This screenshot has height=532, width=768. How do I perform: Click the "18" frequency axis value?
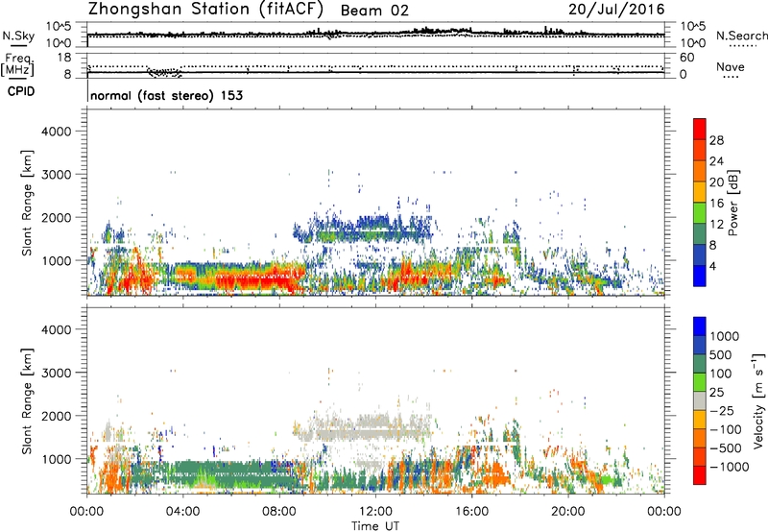point(64,58)
